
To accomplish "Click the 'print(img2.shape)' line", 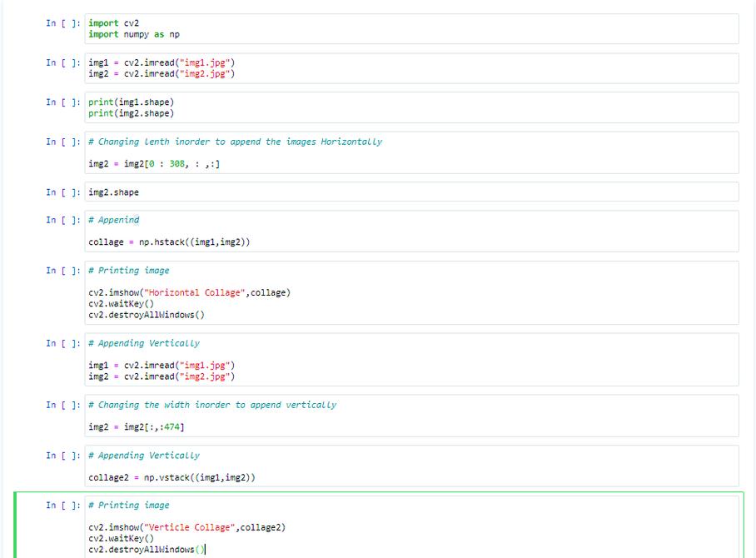I will [132, 113].
